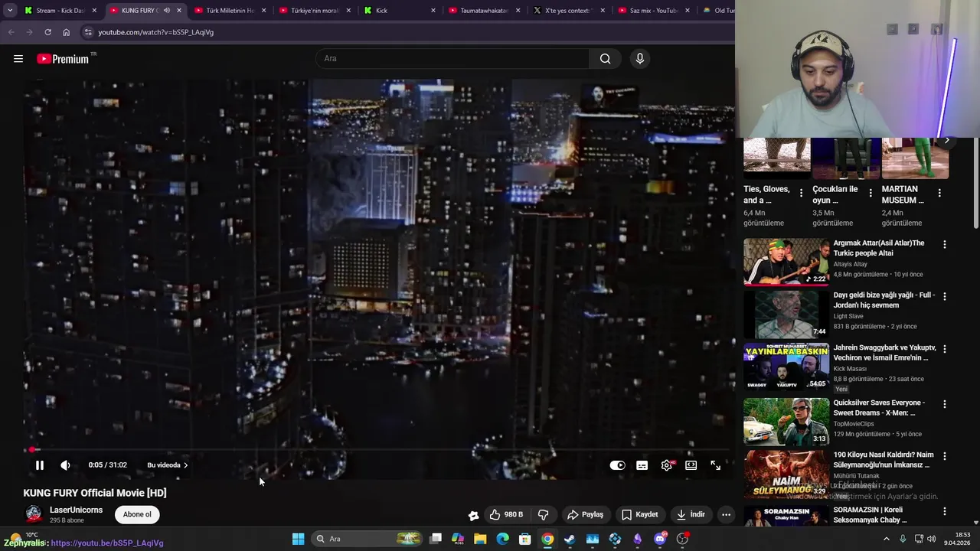Show hidden system tray icons chevron
Viewport: 980px width, 551px height.
click(x=887, y=539)
